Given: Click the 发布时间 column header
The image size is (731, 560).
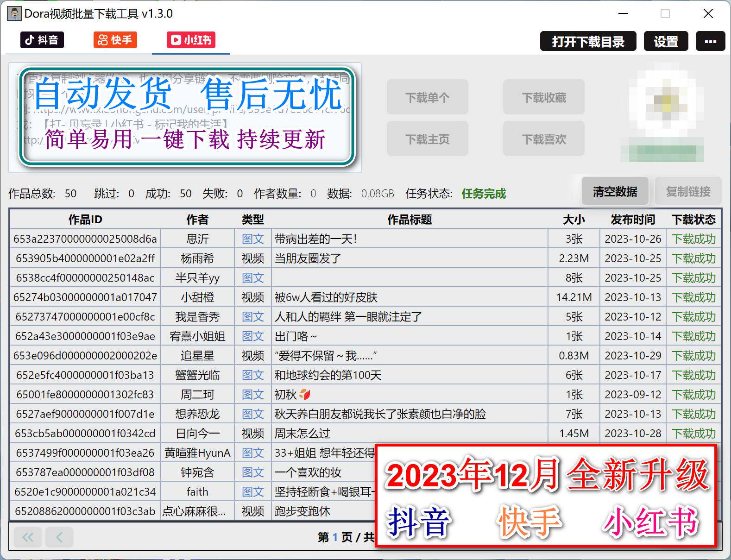Looking at the screenshot, I should 633,220.
